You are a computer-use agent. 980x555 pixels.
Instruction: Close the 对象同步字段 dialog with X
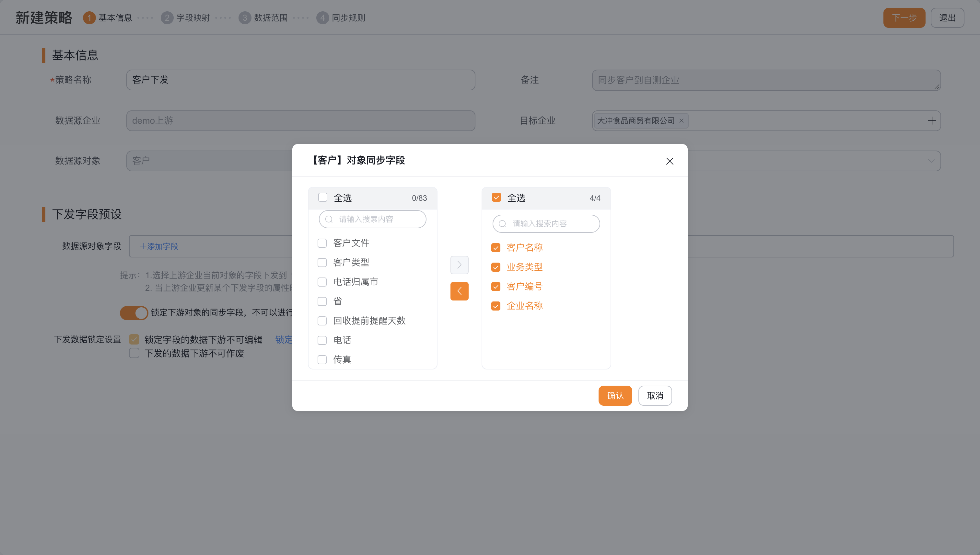670,161
